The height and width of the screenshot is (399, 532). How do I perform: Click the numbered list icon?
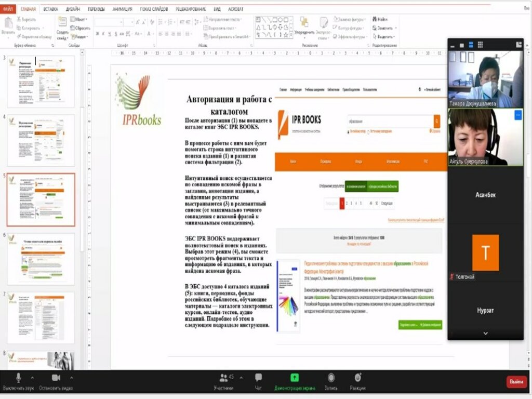coord(170,22)
